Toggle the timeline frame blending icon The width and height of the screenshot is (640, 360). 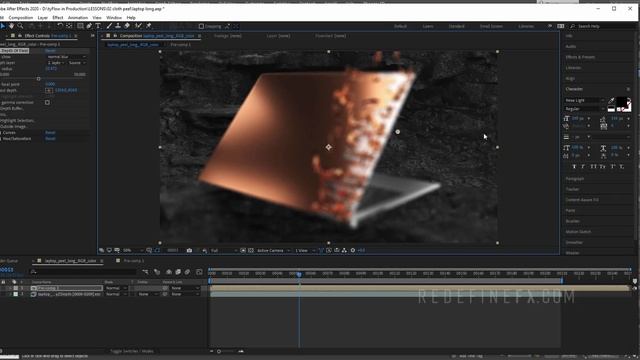click(x=178, y=271)
